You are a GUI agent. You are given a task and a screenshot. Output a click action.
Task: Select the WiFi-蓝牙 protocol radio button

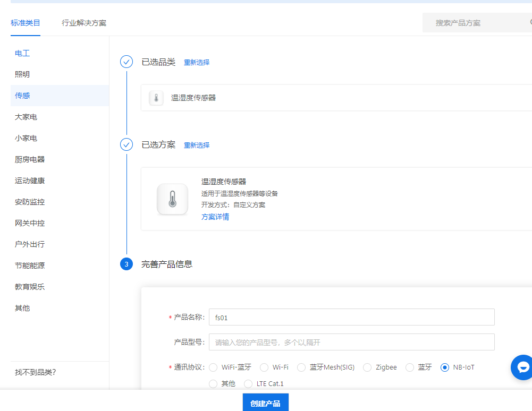click(213, 367)
